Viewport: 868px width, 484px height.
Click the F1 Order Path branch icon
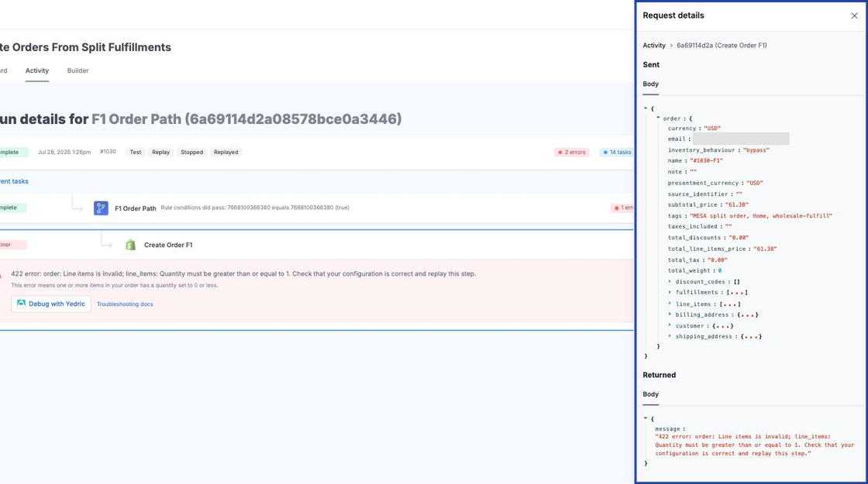click(x=101, y=208)
